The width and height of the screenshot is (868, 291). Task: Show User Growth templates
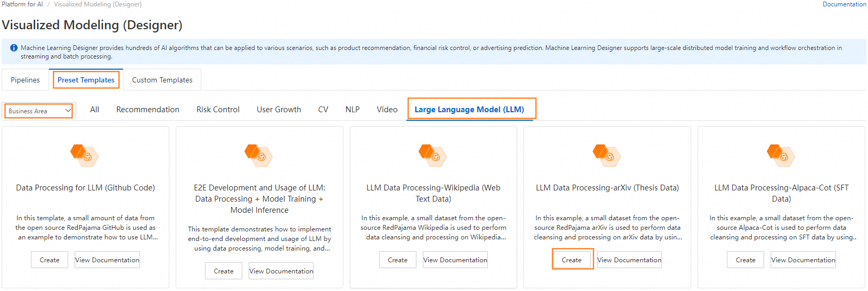click(x=279, y=110)
